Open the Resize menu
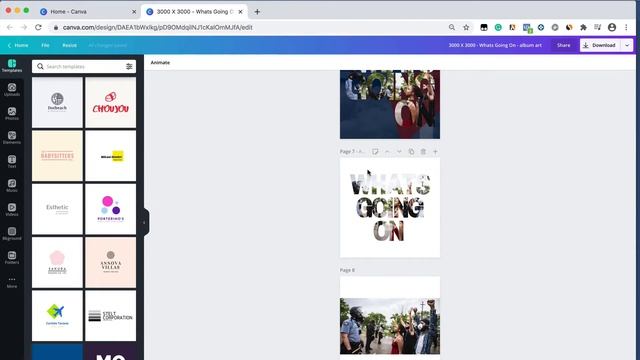The height and width of the screenshot is (360, 640). [x=69, y=45]
